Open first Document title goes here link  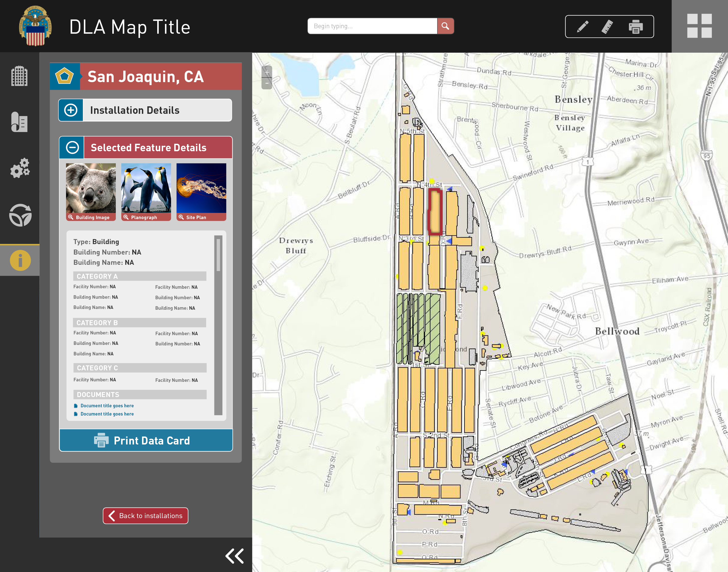click(107, 406)
